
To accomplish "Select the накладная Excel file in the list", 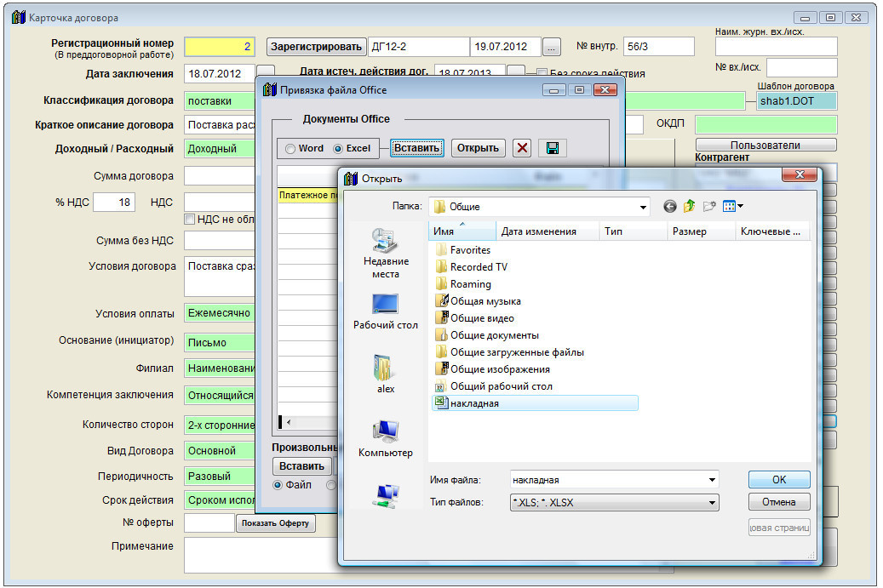I will (474, 403).
